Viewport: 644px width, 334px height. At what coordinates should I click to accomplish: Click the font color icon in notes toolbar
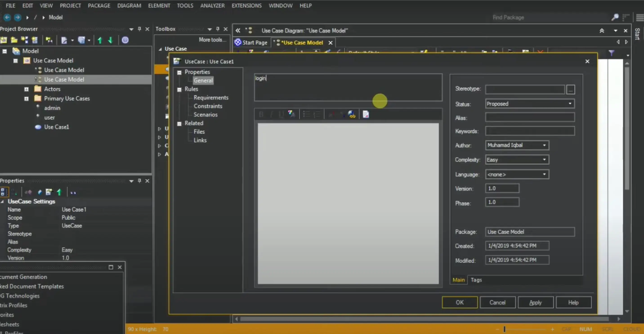pyautogui.click(x=291, y=114)
